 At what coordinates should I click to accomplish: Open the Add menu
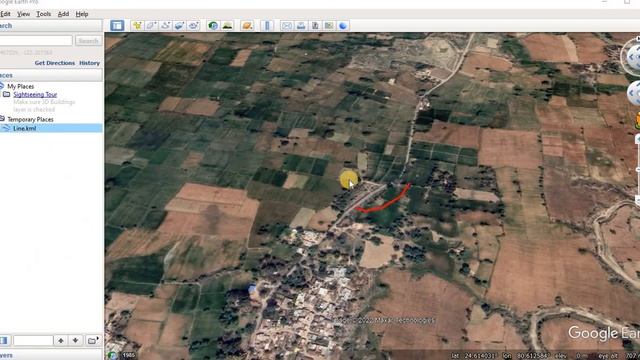pos(63,14)
